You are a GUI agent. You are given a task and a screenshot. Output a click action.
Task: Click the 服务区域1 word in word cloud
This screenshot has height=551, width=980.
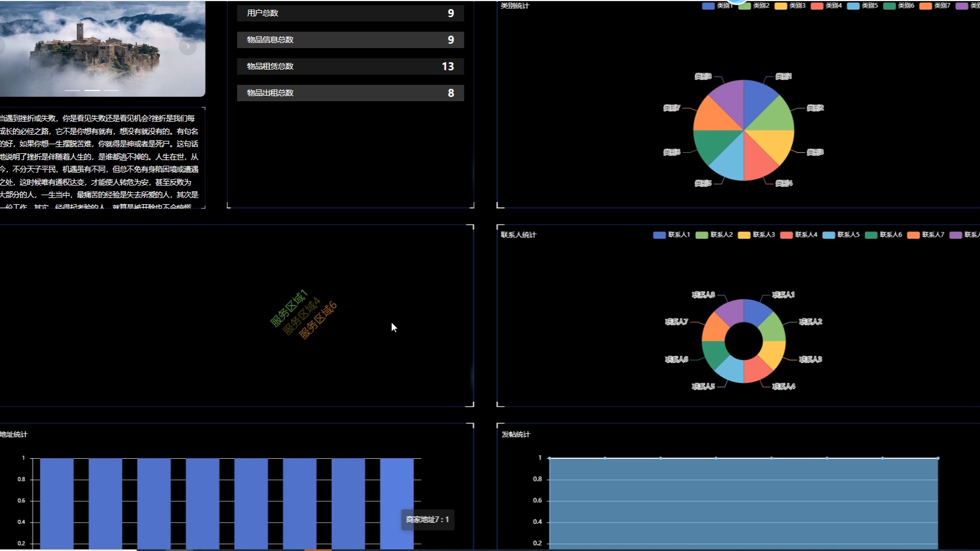[289, 308]
